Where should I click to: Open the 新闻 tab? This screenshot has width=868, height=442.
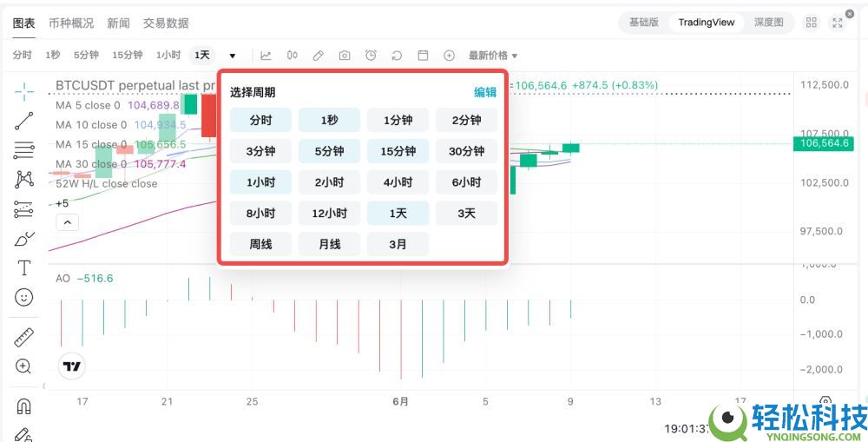point(118,23)
